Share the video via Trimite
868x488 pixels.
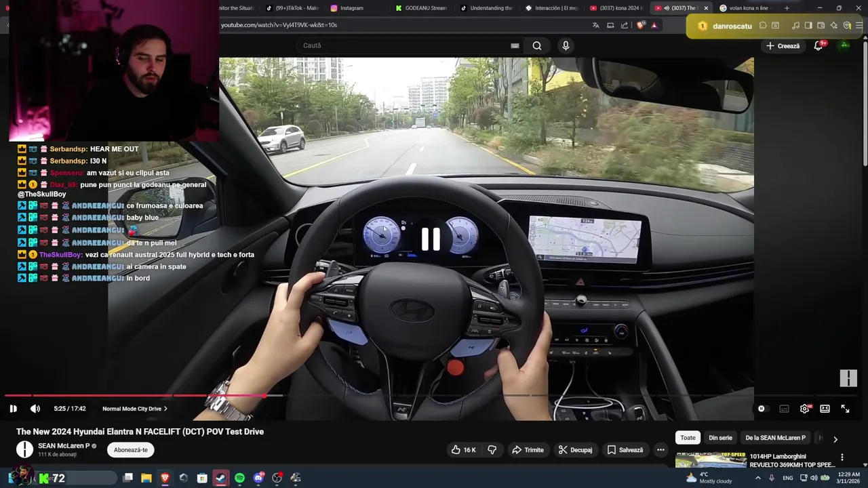tap(528, 450)
